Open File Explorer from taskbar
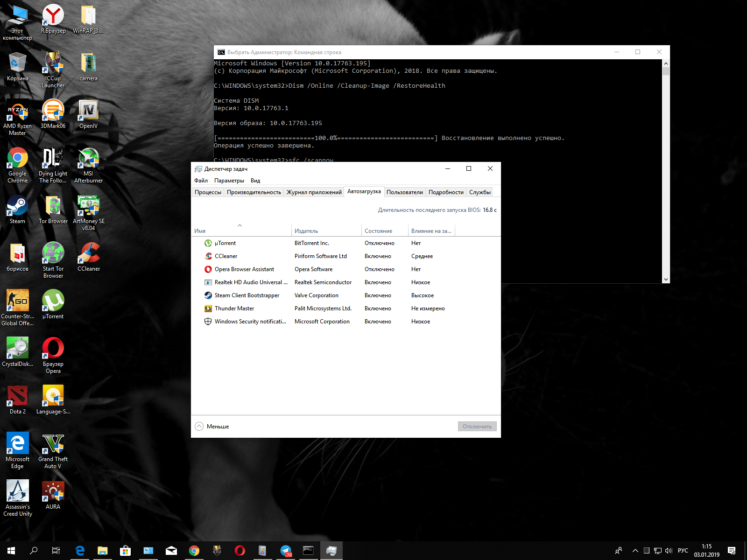The width and height of the screenshot is (747, 560). 102,551
